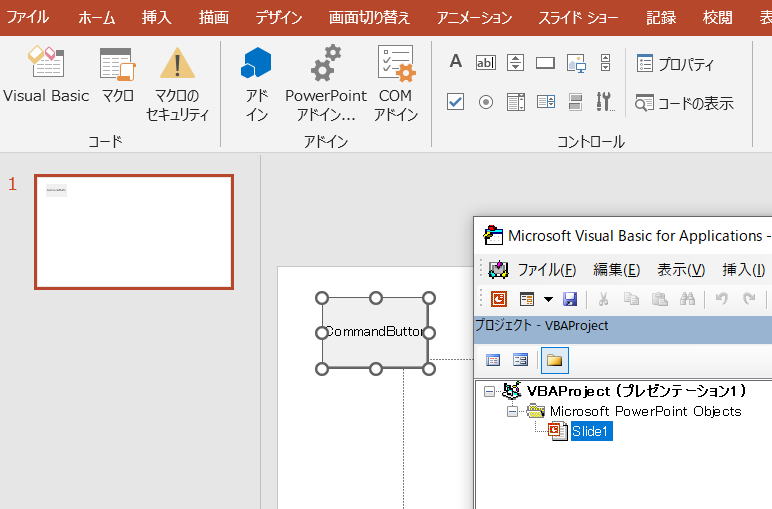
Task: Open More Controls wrench icon
Action: tap(605, 101)
